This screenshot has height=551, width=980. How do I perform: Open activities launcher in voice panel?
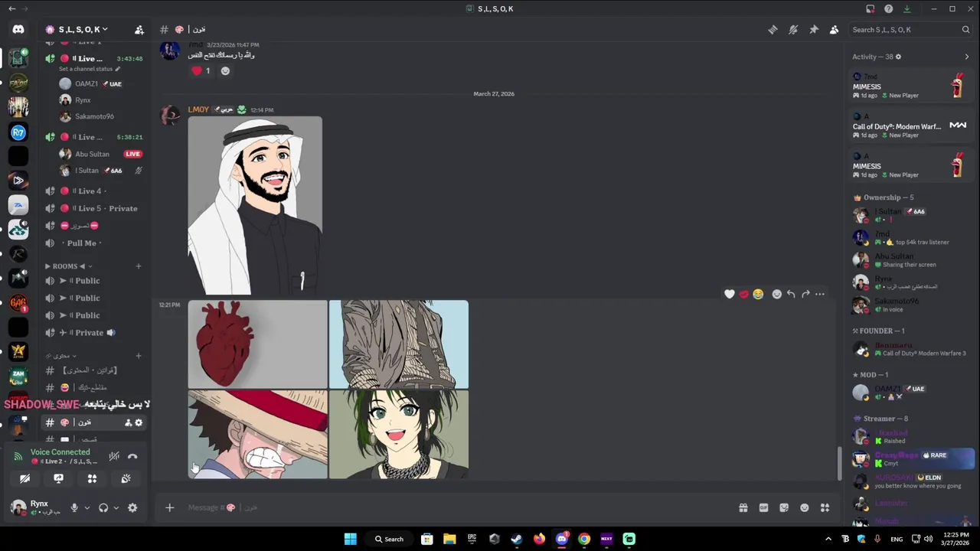[x=92, y=478]
